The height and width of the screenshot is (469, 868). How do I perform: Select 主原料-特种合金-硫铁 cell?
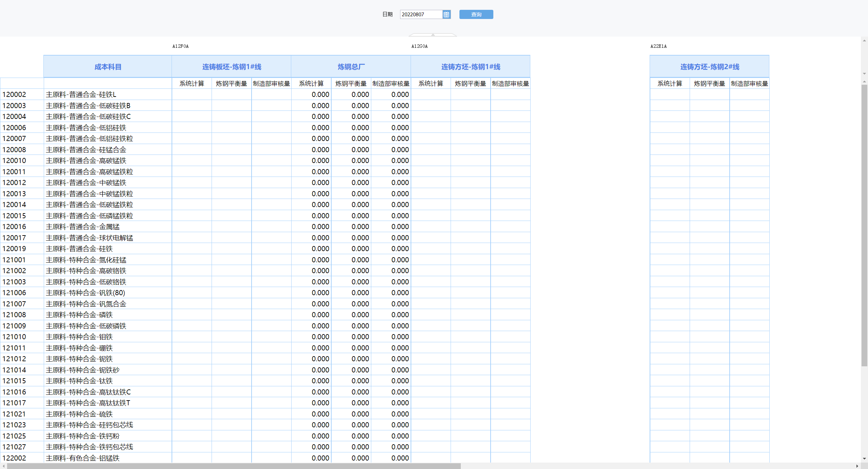(x=108, y=414)
